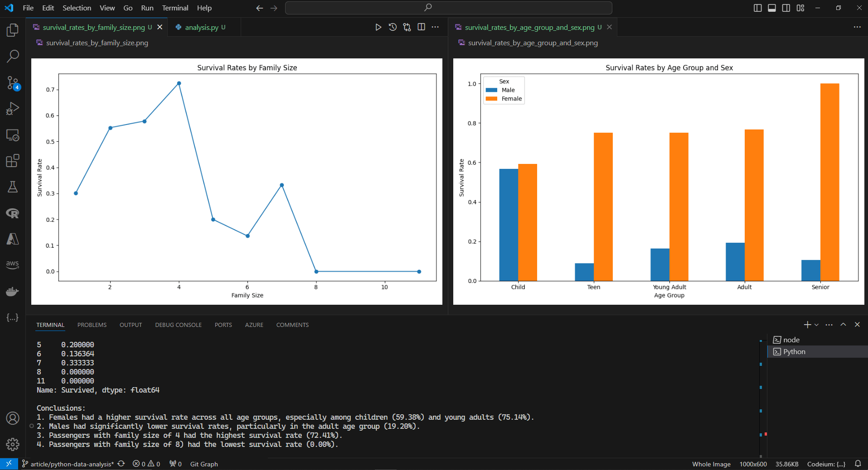Open the Terminal menu in the menu bar
Viewport: 868px width, 470px height.
coord(175,8)
